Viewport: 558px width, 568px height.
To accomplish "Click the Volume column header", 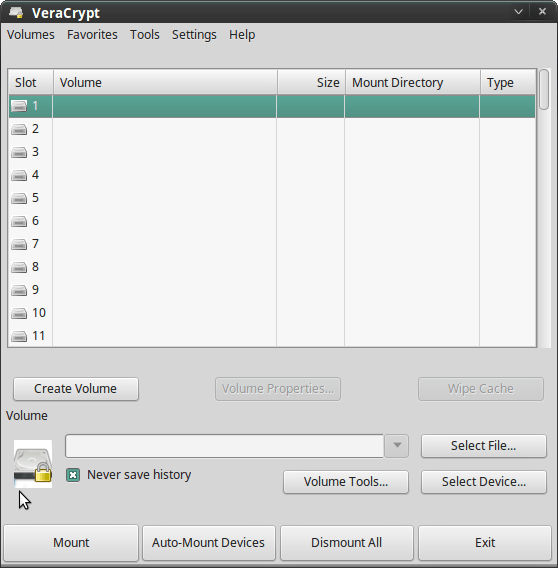I will [165, 83].
